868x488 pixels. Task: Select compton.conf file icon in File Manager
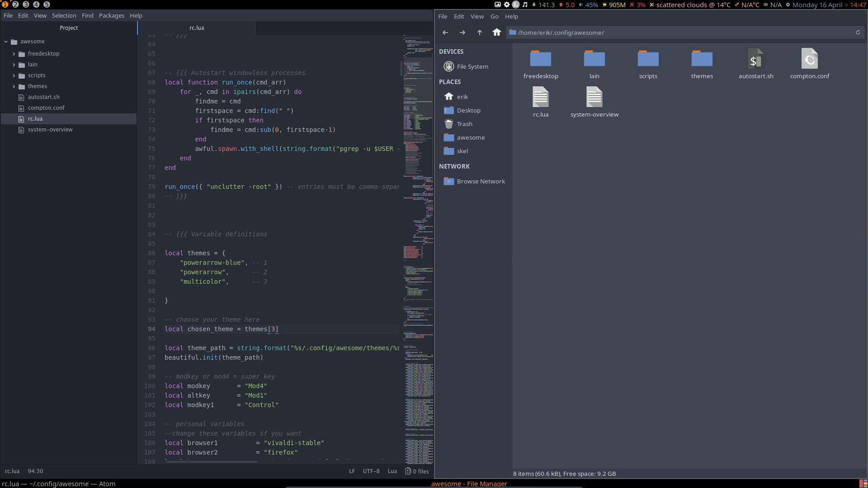(x=810, y=59)
